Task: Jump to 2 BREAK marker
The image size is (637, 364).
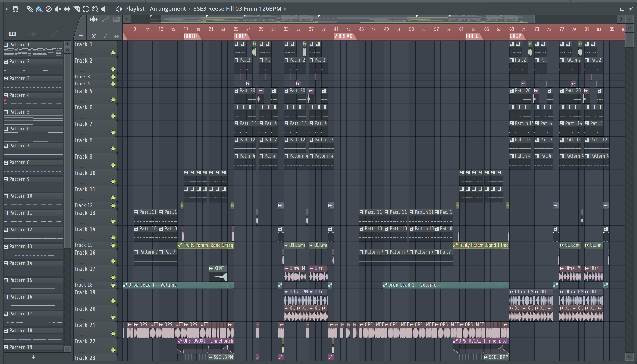Action: [343, 36]
